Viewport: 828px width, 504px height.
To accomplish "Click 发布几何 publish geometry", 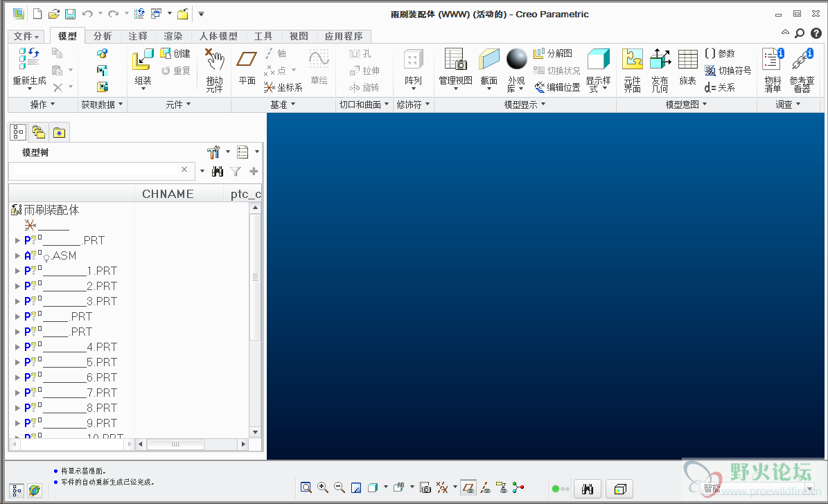I will [660, 70].
